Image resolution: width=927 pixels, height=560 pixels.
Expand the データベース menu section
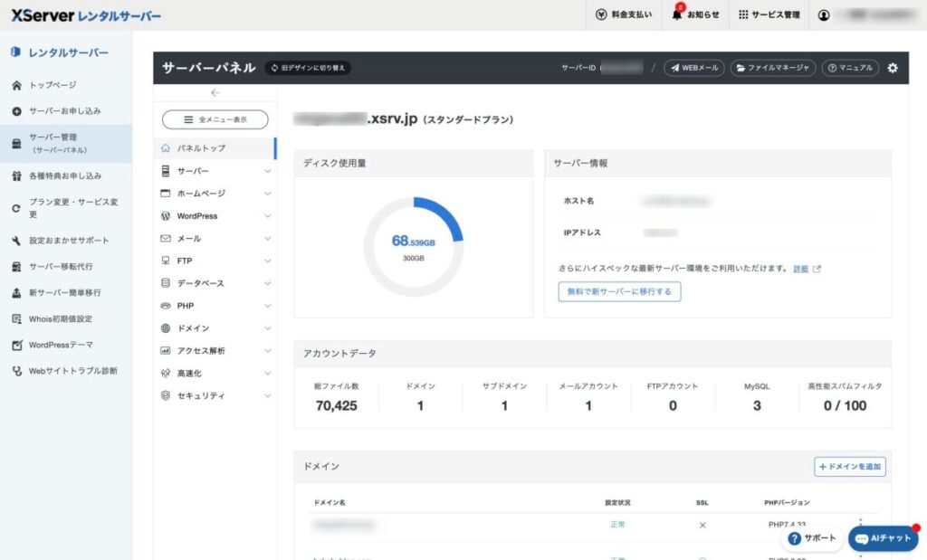pos(215,283)
